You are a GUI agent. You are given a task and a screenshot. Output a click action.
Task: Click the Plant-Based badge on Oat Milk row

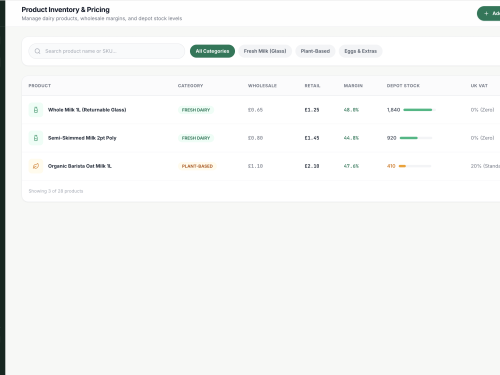pos(197,166)
